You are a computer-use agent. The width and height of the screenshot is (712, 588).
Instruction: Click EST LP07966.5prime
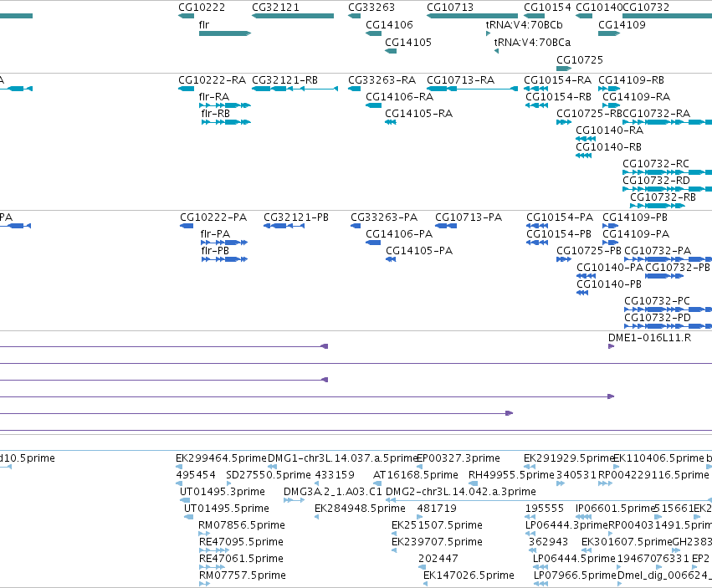pyautogui.click(x=575, y=575)
